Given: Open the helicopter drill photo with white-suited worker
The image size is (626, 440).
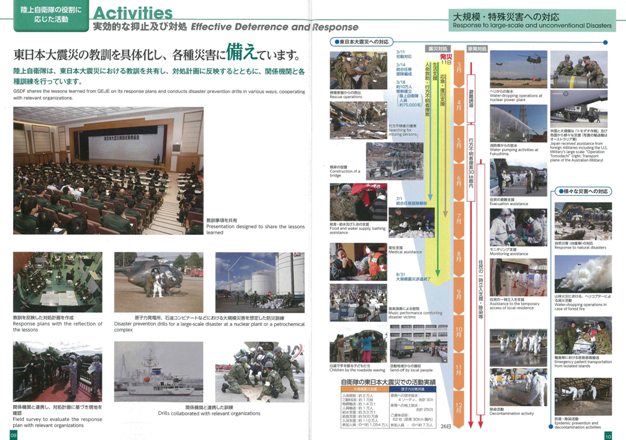Looking at the screenshot, I should [x=158, y=282].
